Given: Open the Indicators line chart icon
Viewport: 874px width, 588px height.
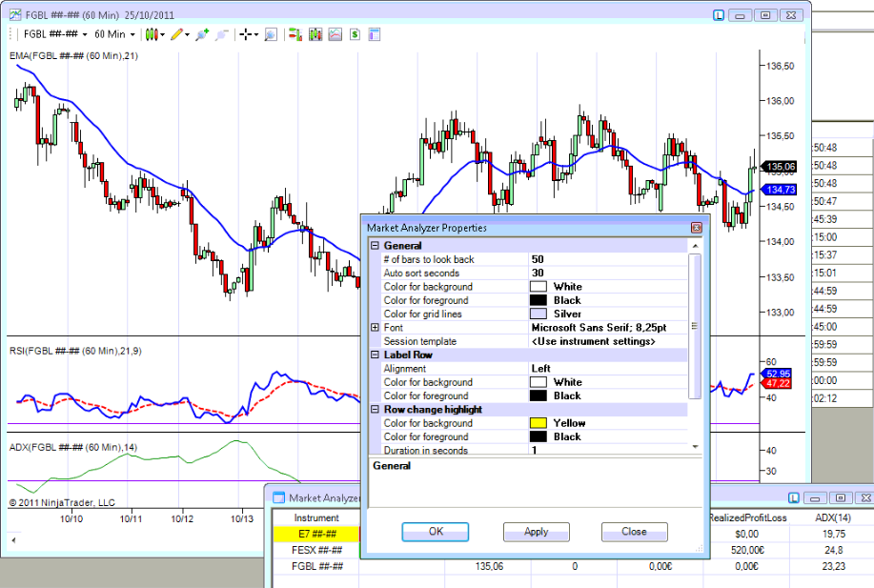Looking at the screenshot, I should (335, 34).
